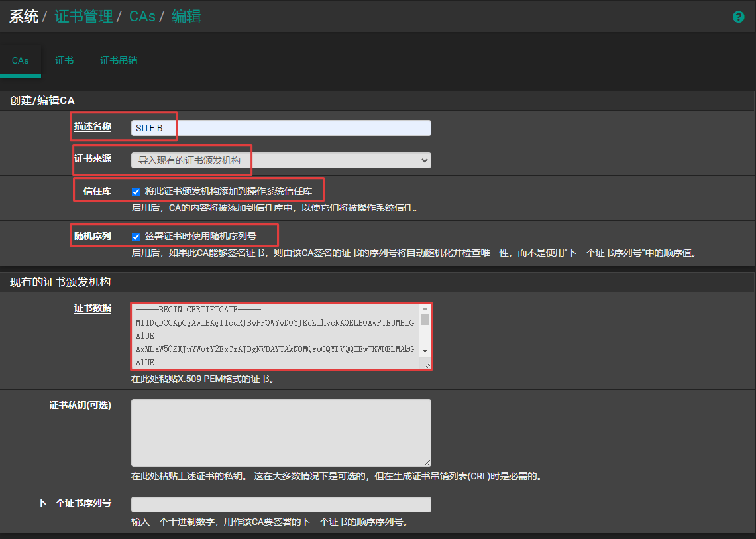Click the CAs breadcrumb link
Image resolution: width=756 pixels, height=539 pixels.
click(142, 17)
